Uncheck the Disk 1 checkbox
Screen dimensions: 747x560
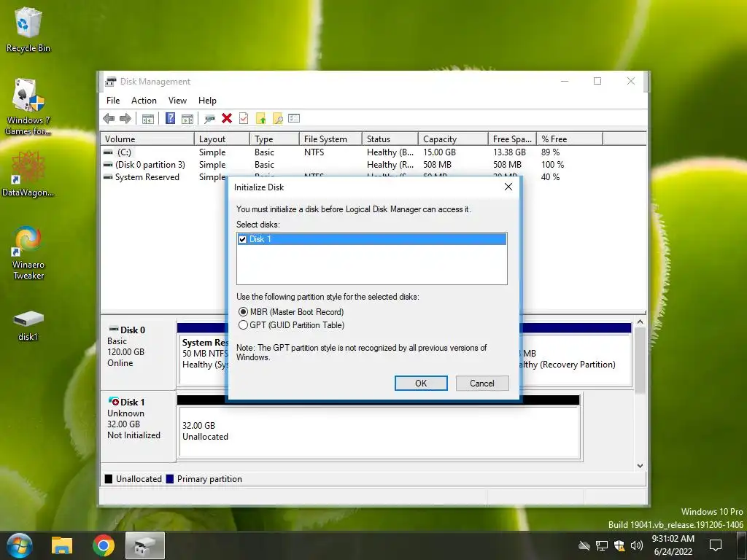click(x=242, y=239)
